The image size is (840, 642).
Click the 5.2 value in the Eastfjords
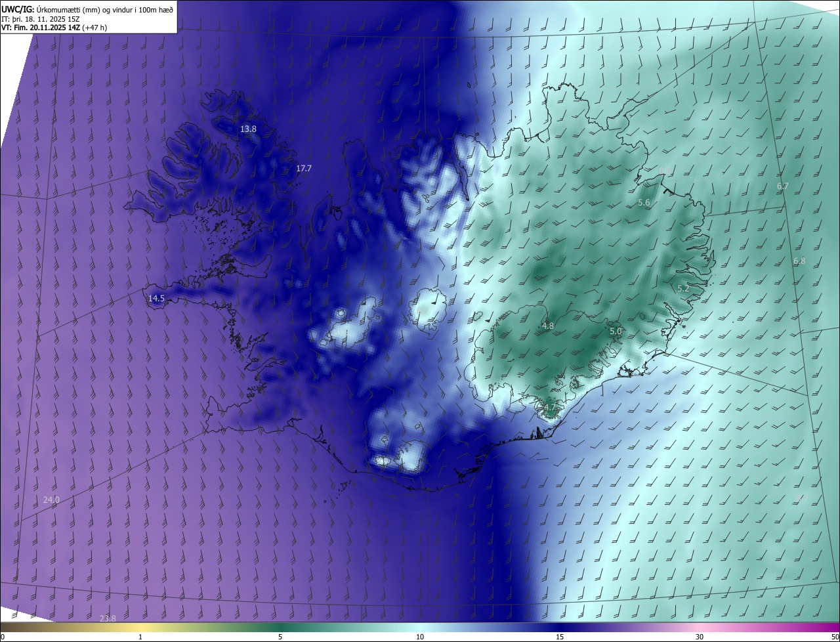coord(683,288)
